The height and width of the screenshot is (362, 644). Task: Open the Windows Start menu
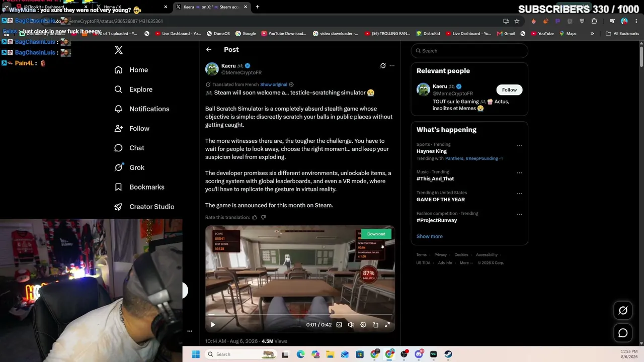(x=196, y=354)
